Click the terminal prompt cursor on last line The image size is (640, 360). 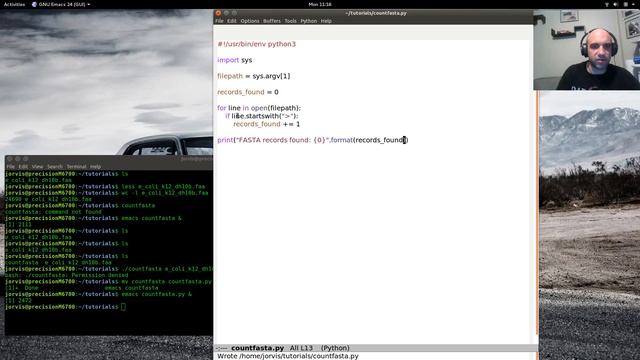click(x=123, y=307)
